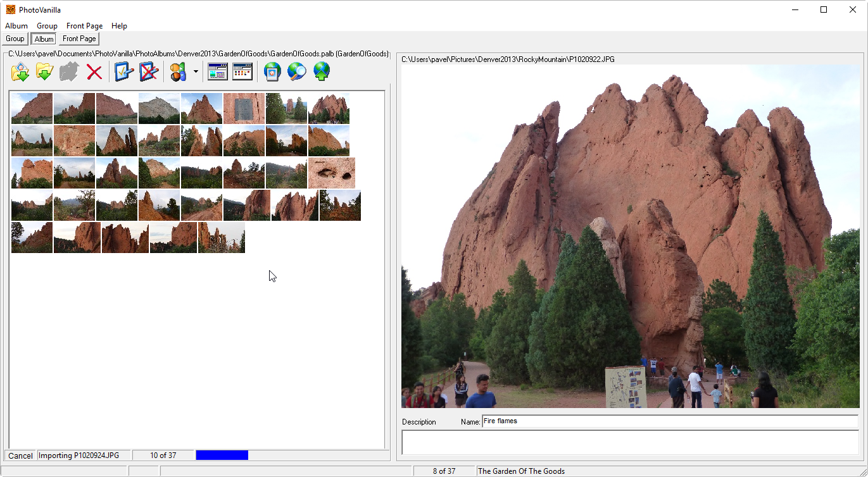Cancel the photo import

20,455
